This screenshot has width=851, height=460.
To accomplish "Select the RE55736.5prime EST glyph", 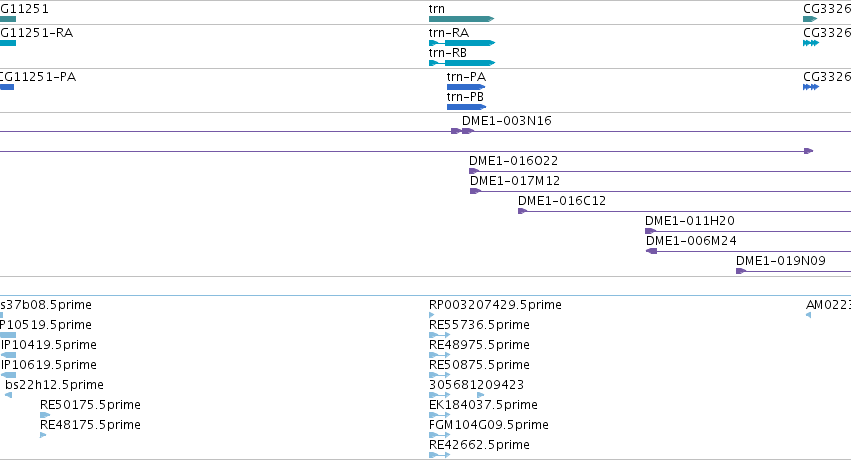I will [440, 335].
